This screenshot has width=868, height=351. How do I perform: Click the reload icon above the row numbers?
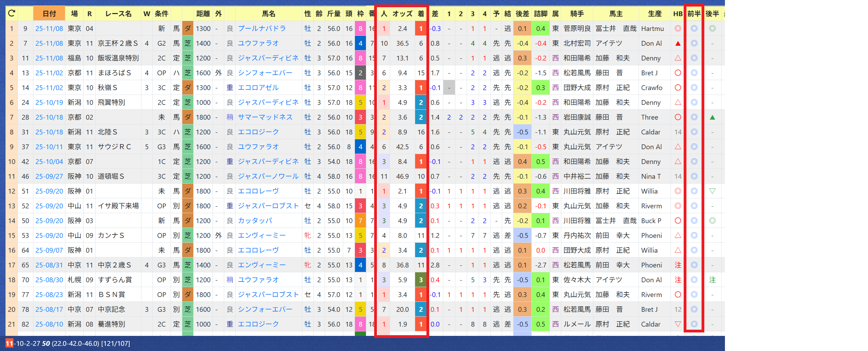pos(11,13)
